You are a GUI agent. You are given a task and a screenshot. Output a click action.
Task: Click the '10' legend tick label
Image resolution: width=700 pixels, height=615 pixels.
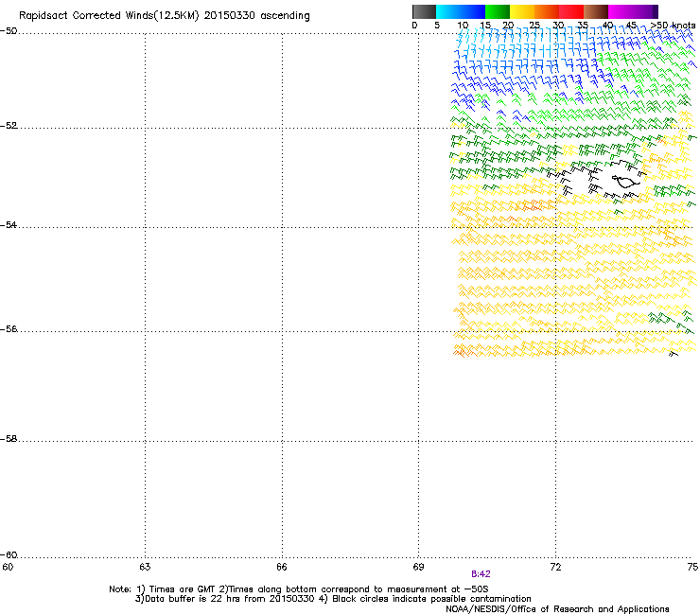(x=463, y=26)
